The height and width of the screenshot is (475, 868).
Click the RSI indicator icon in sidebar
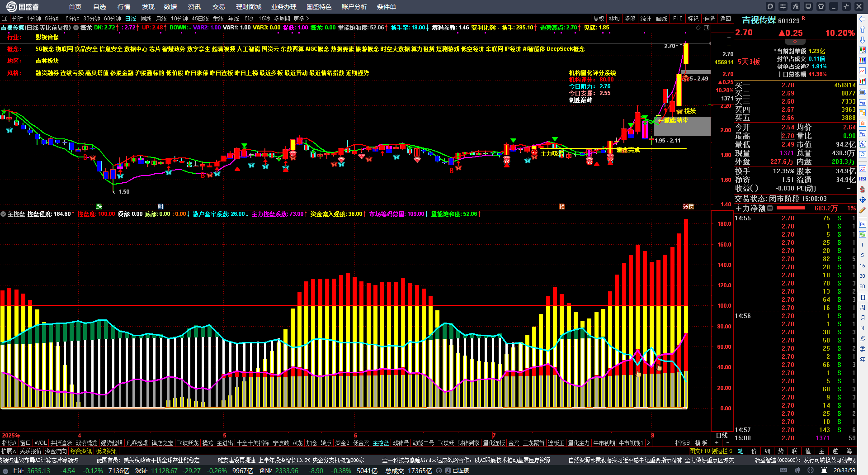pos(863,179)
